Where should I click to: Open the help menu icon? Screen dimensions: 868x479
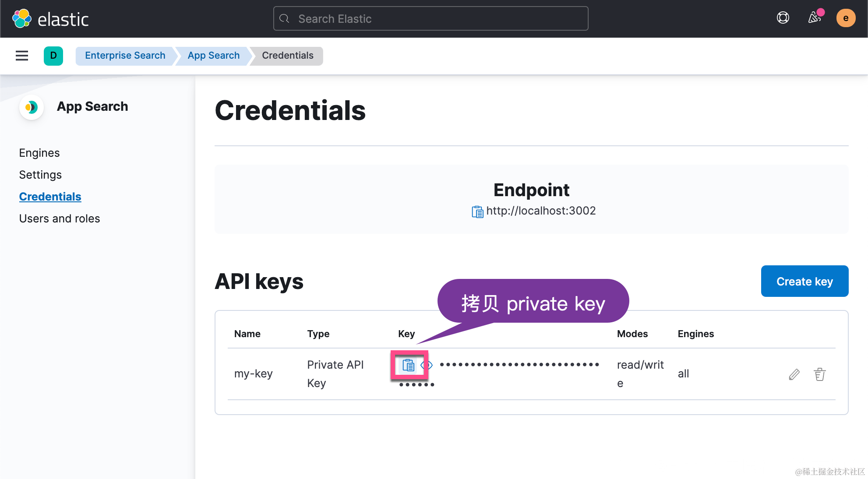coord(783,18)
